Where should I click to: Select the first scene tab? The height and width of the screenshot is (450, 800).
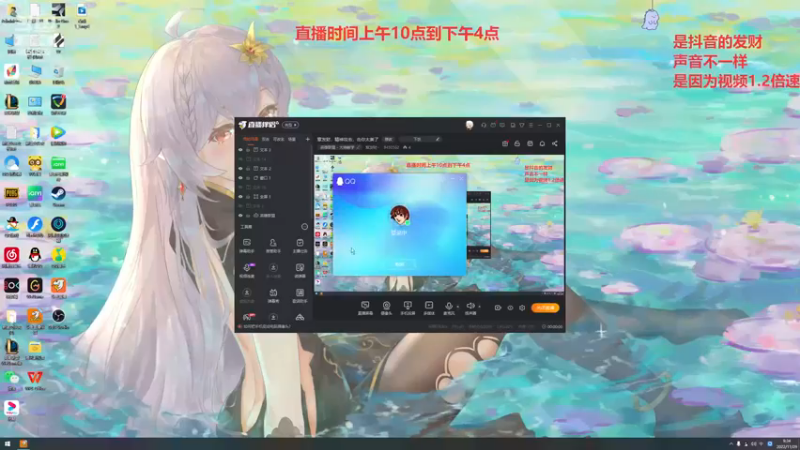click(250, 139)
